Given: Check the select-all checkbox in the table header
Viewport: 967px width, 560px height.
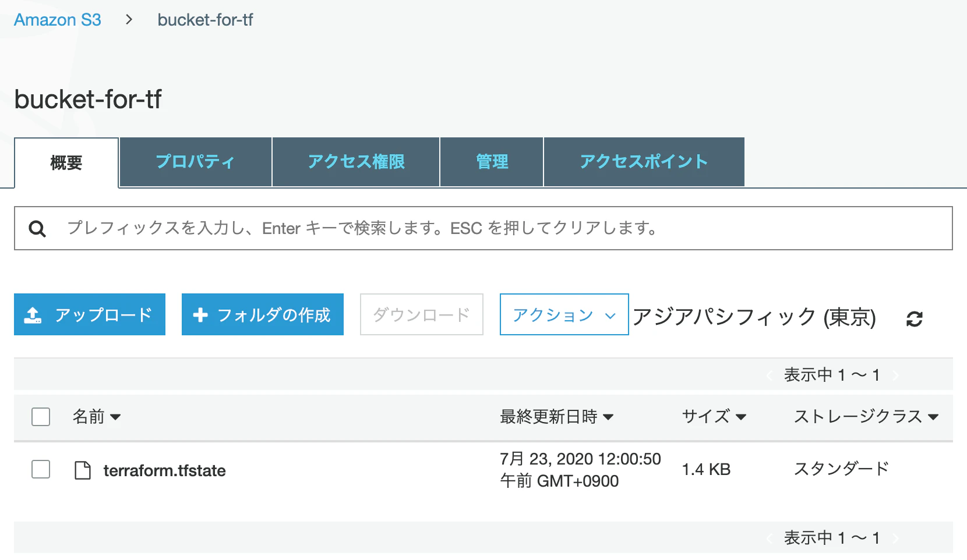Looking at the screenshot, I should (x=41, y=417).
